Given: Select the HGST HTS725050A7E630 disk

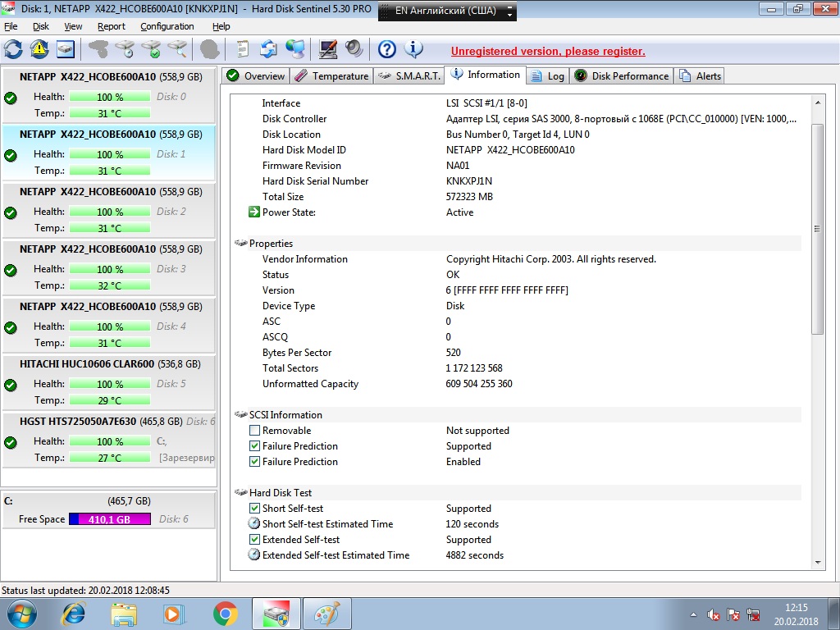Looking at the screenshot, I should click(109, 440).
